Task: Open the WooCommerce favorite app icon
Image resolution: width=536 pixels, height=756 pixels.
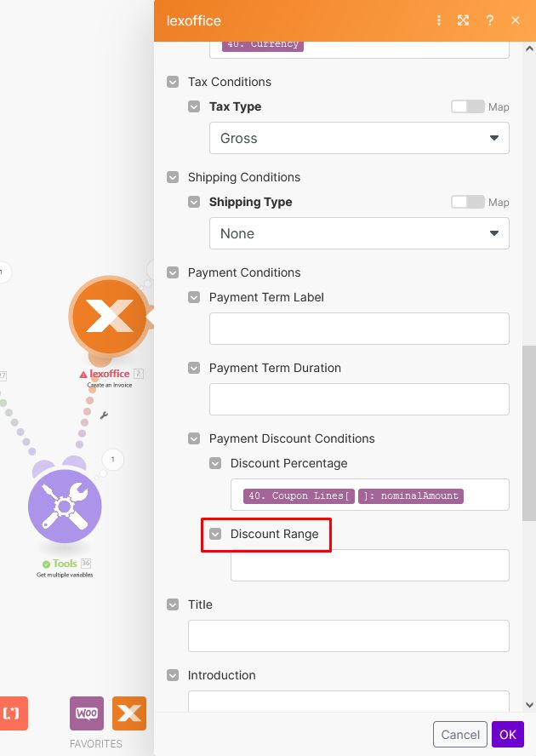Action: pos(87,713)
